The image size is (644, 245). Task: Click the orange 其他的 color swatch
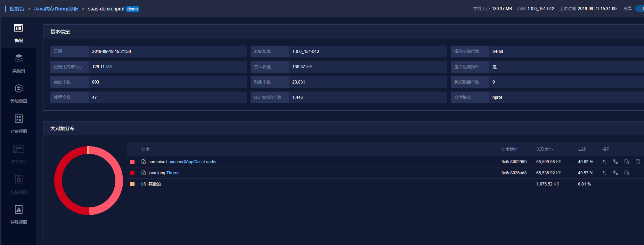click(x=132, y=184)
